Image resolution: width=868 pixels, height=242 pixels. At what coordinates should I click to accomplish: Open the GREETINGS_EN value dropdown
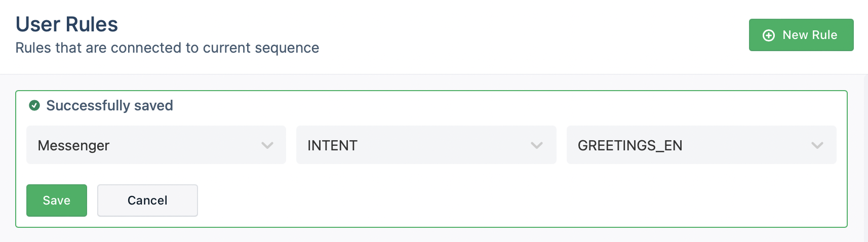click(x=701, y=145)
